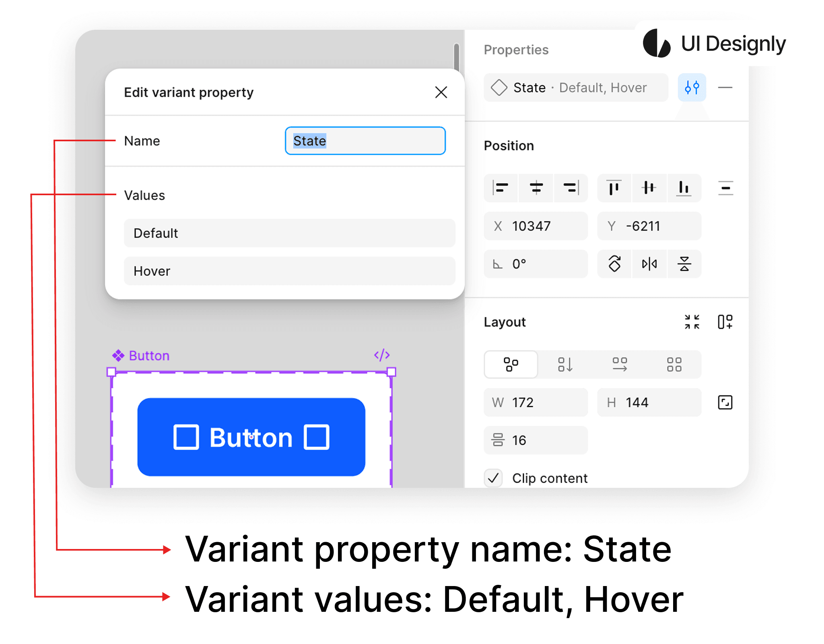Select vertical auto layout direction

pyautogui.click(x=565, y=365)
